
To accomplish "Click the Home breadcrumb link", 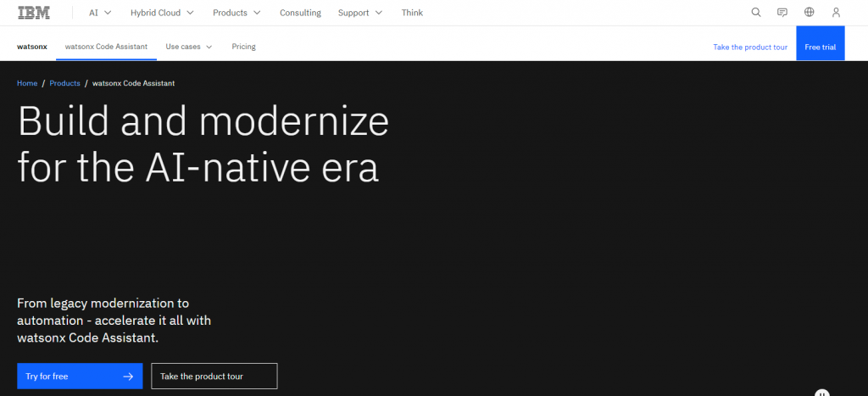I will pos(27,83).
